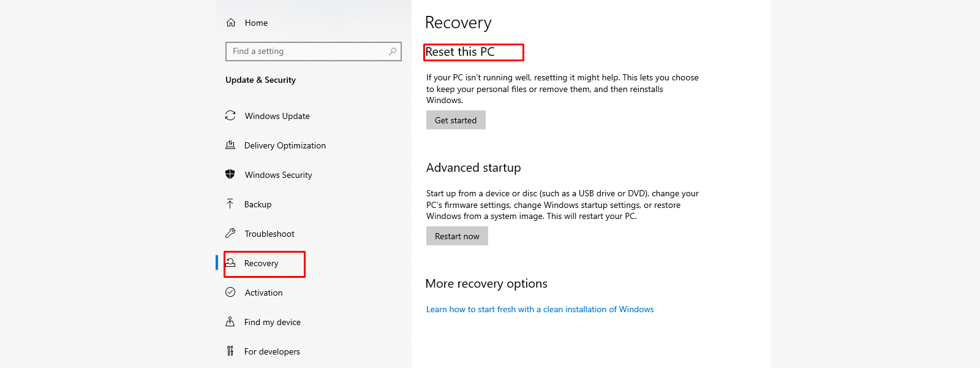Focus the Find a setting field
Viewport: 980px width, 368px height.
pyautogui.click(x=314, y=52)
